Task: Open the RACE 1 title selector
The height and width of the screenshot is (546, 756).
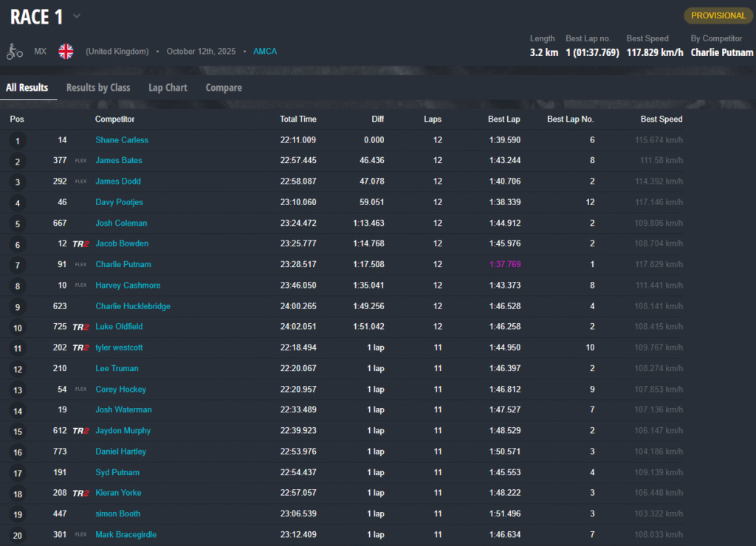Action: tap(36, 16)
